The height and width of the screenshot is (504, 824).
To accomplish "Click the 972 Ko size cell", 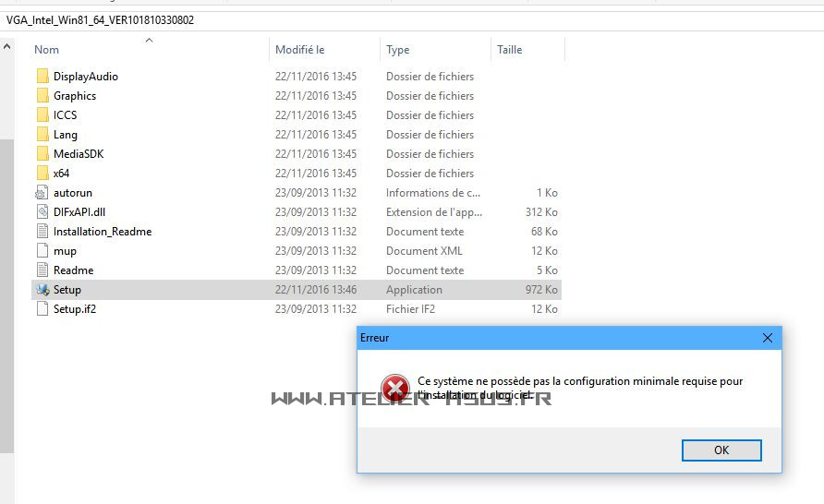I will [x=541, y=290].
